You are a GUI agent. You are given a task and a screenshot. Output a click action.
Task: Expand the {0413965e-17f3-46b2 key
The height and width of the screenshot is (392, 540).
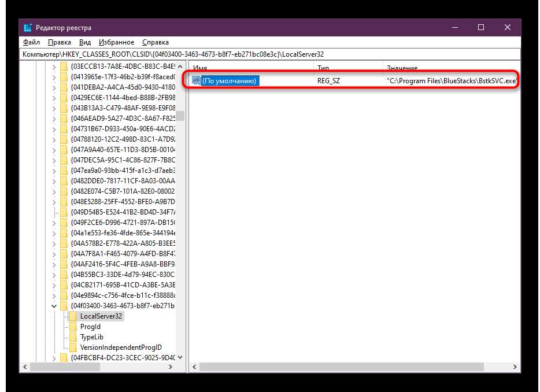(x=54, y=77)
